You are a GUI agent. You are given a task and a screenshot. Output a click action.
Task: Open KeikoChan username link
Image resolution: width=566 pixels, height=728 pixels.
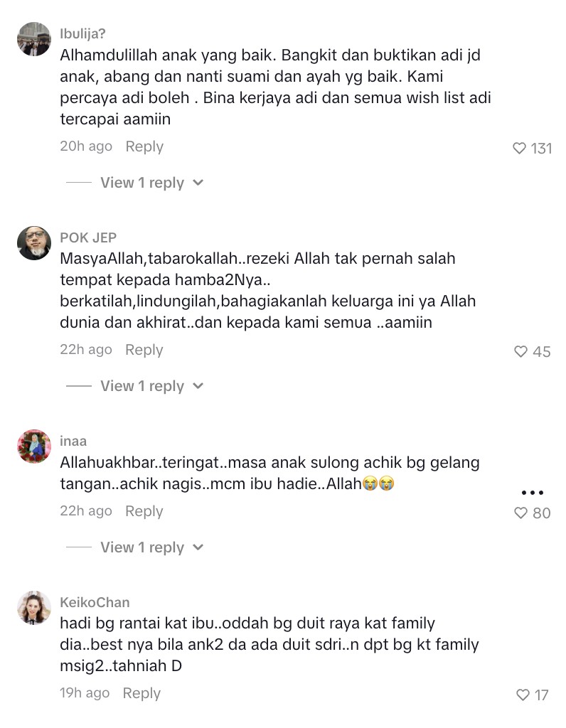coord(95,602)
